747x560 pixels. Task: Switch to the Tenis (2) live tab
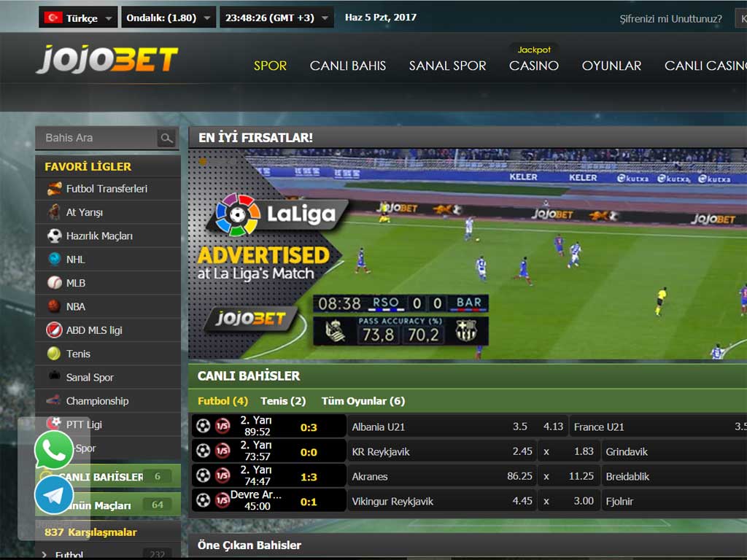283,401
